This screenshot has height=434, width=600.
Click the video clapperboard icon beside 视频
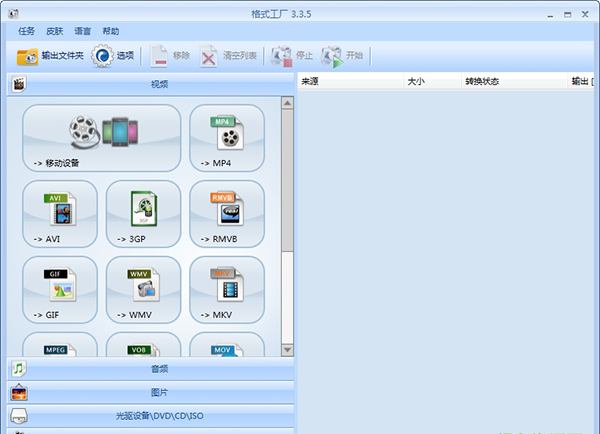point(18,84)
